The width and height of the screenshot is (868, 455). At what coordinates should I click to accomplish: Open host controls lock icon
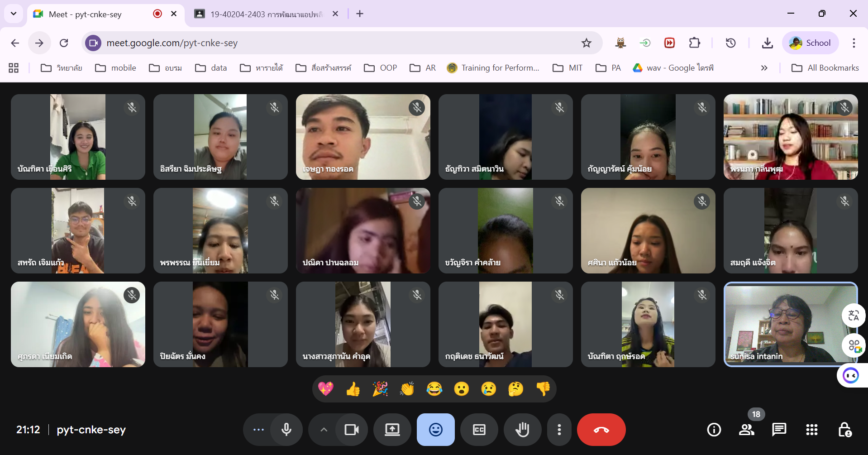click(x=844, y=430)
